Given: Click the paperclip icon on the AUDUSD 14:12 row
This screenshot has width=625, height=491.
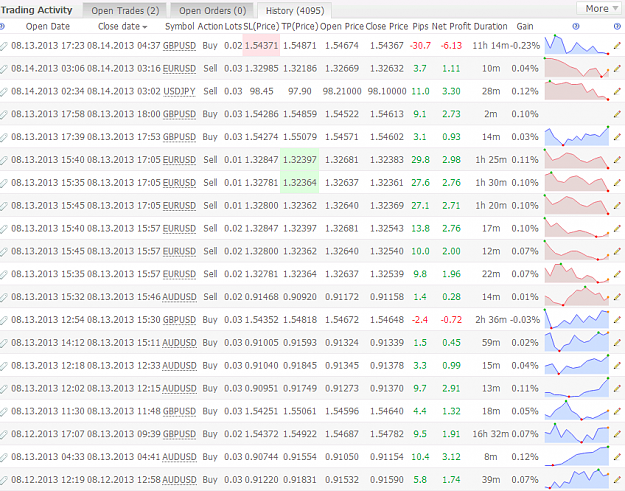Looking at the screenshot, I should click(x=4, y=343).
